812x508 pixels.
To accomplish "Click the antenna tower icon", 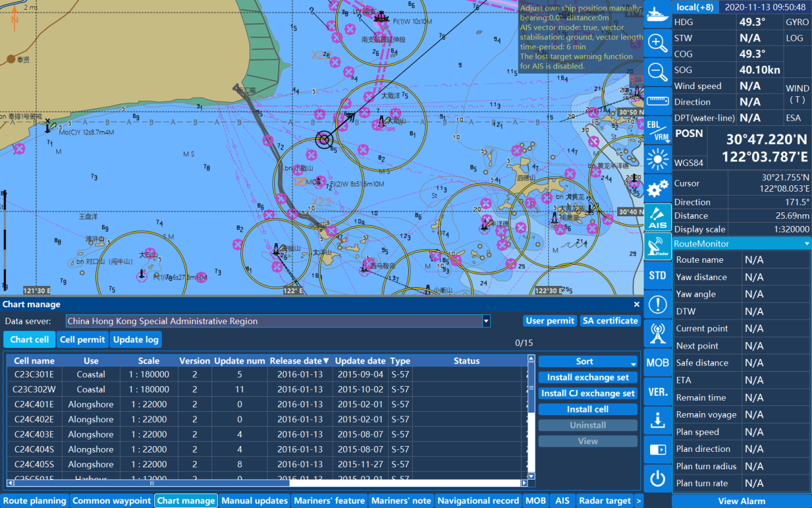I will pos(657,333).
